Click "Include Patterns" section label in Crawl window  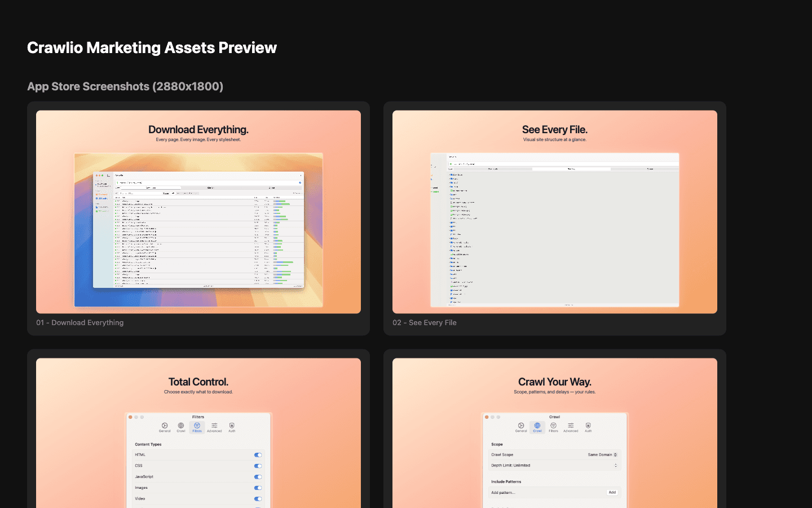[506, 482]
